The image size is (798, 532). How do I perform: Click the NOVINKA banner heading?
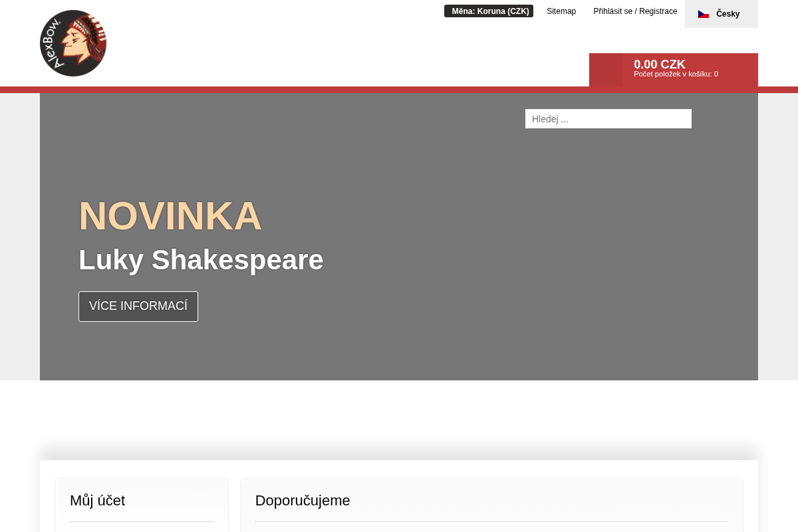pyautogui.click(x=170, y=215)
